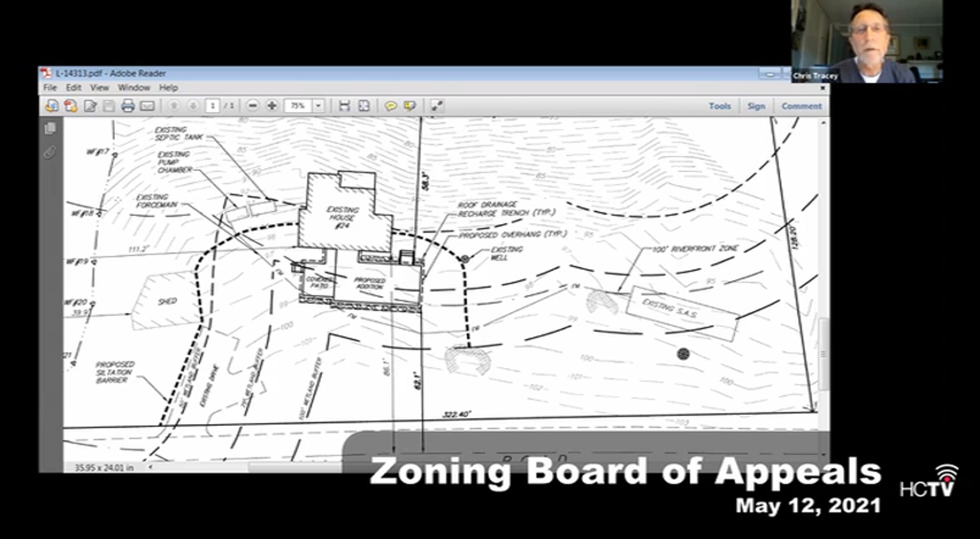Click the 'EXISTING HOUSE #24' label
The image size is (980, 539).
click(x=342, y=217)
